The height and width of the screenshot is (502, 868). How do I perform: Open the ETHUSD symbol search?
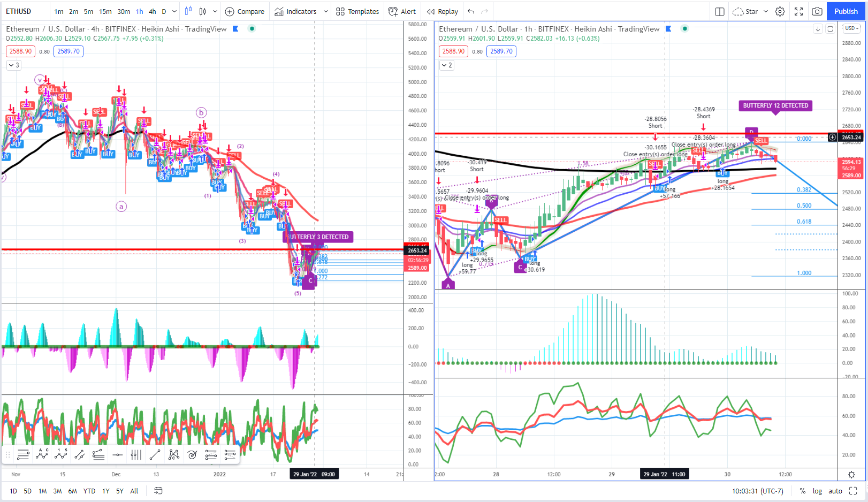tap(19, 11)
